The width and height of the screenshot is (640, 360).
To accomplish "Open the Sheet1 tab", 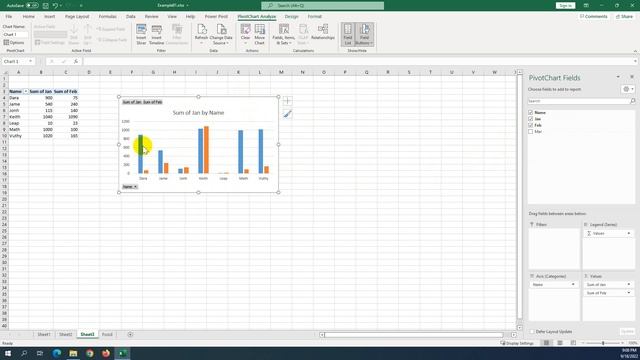I will click(x=44, y=334).
